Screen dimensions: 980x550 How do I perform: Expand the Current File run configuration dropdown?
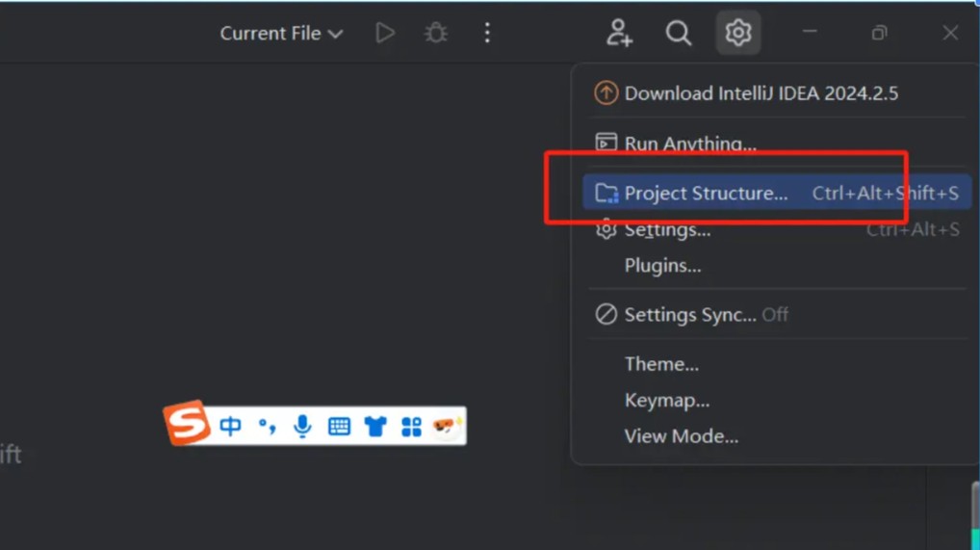point(281,33)
